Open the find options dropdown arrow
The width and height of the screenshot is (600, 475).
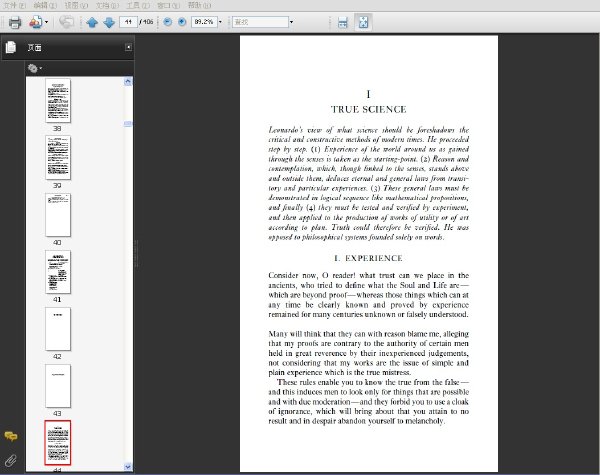coord(291,22)
